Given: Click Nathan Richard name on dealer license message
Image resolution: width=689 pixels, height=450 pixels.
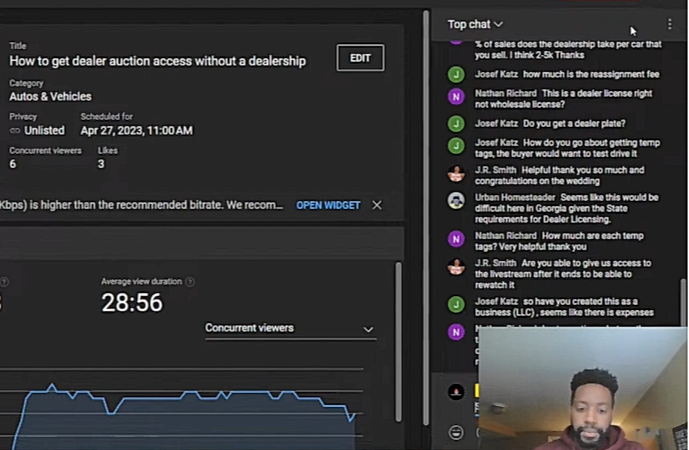Looking at the screenshot, I should pyautogui.click(x=505, y=93).
